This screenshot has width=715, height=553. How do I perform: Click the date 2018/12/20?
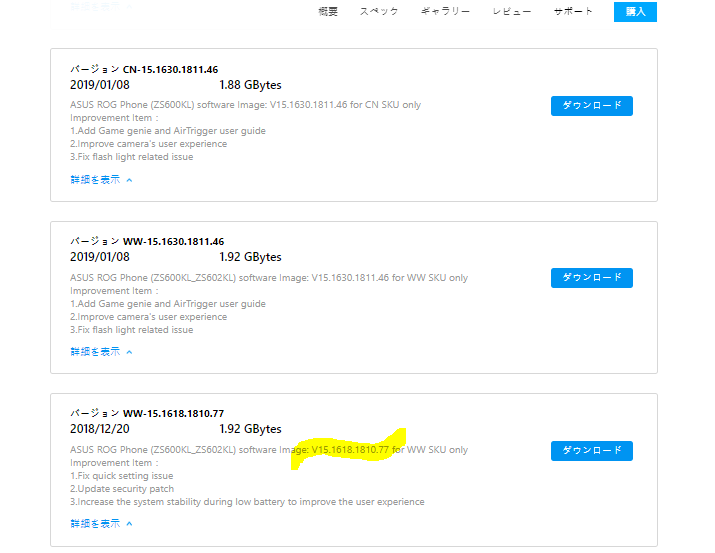(x=100, y=429)
